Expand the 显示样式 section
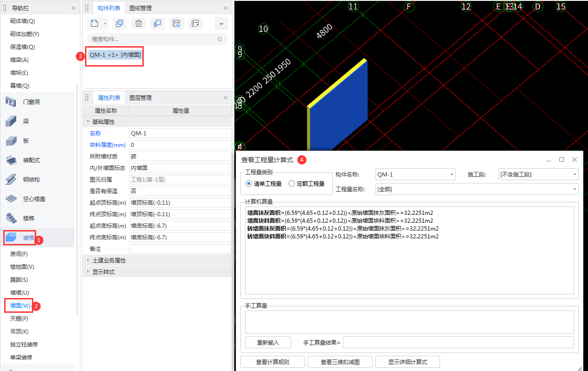The height and width of the screenshot is (371, 588). point(88,272)
